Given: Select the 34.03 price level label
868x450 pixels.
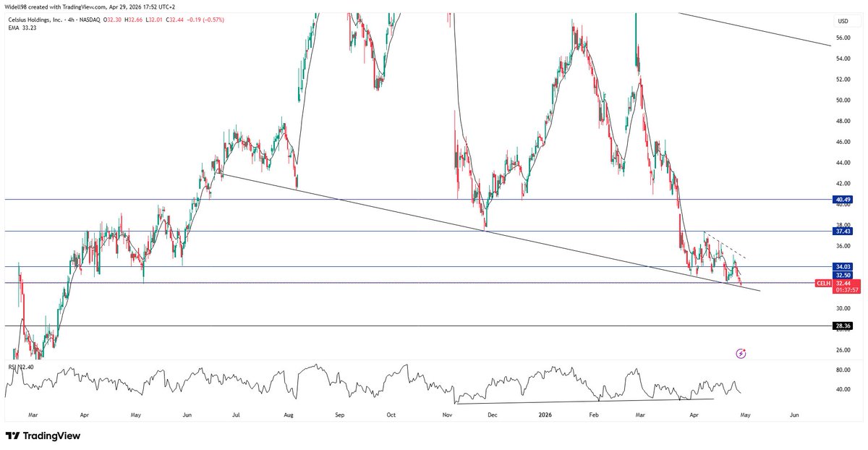Looking at the screenshot, I should click(x=844, y=267).
